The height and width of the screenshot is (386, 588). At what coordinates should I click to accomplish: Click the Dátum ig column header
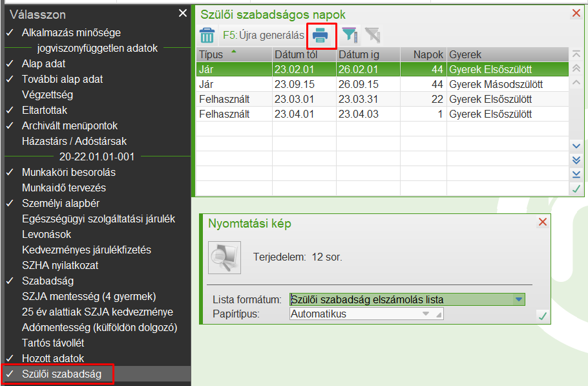368,55
